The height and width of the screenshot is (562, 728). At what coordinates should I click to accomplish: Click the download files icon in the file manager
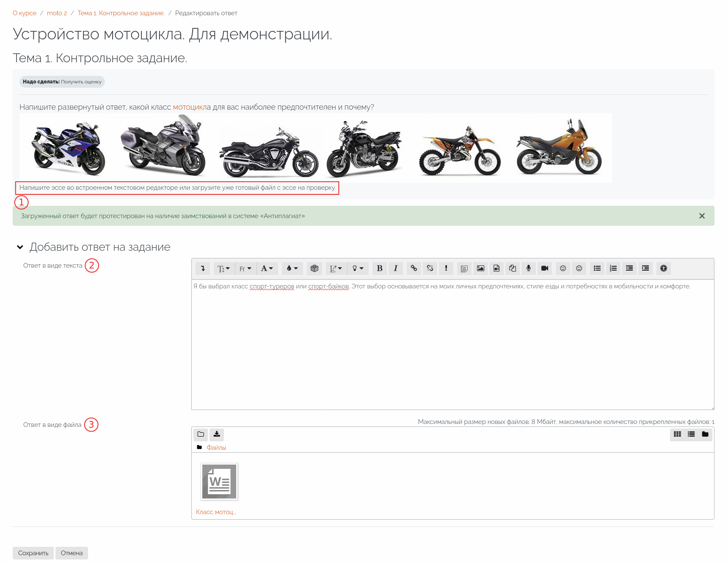(x=217, y=435)
